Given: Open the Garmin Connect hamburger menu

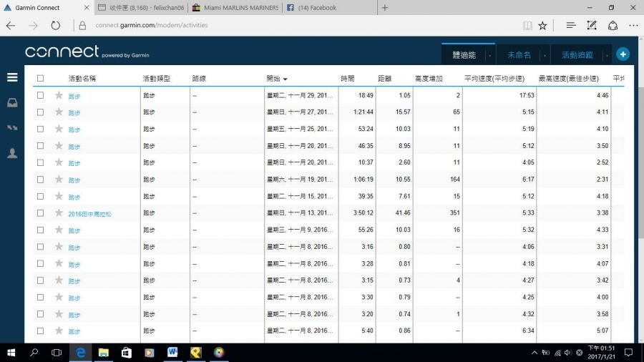Looking at the screenshot, I should point(12,77).
